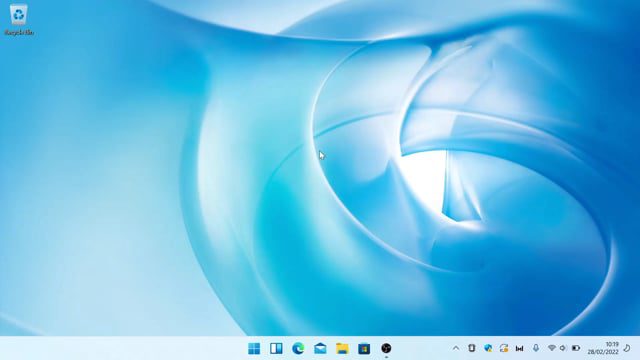Open the clock showing 10:19

click(x=612, y=344)
